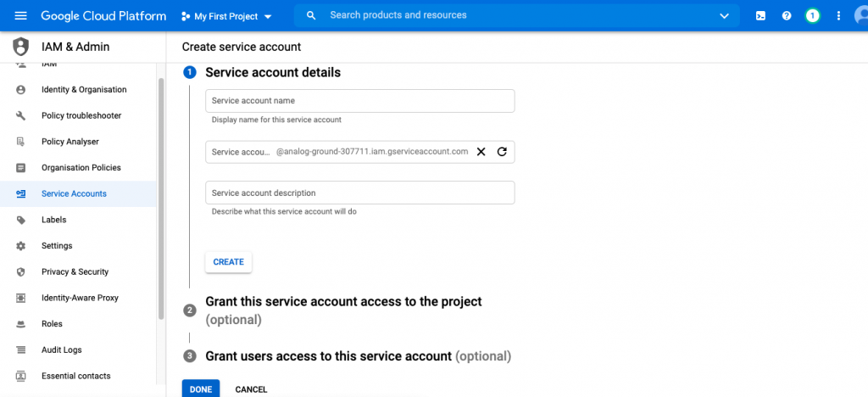Open Essential contacts page
Screen dimensions: 868x397
pyautogui.click(x=78, y=376)
